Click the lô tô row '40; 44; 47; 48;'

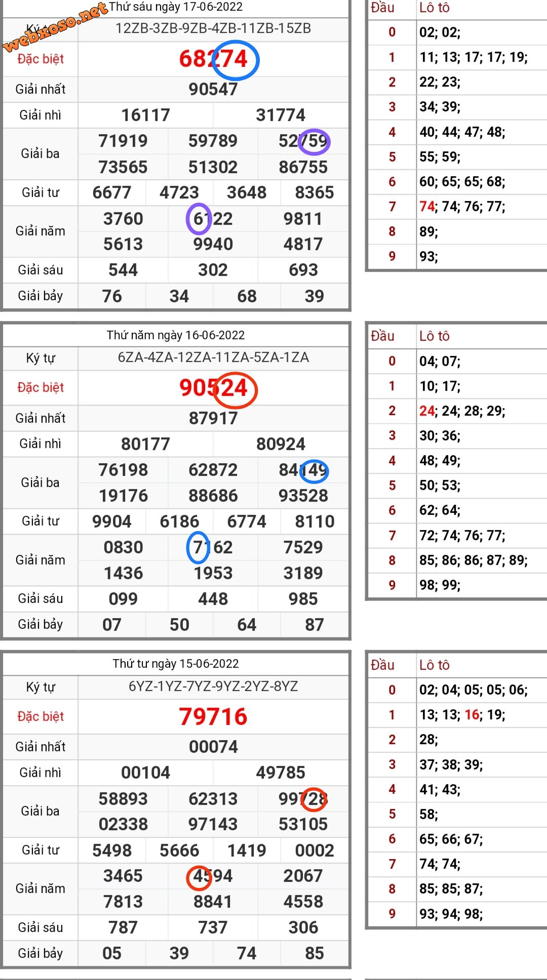(x=462, y=132)
